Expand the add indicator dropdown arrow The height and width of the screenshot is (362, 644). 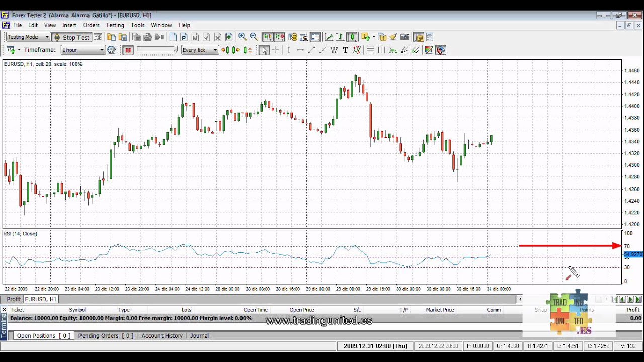pos(374,37)
